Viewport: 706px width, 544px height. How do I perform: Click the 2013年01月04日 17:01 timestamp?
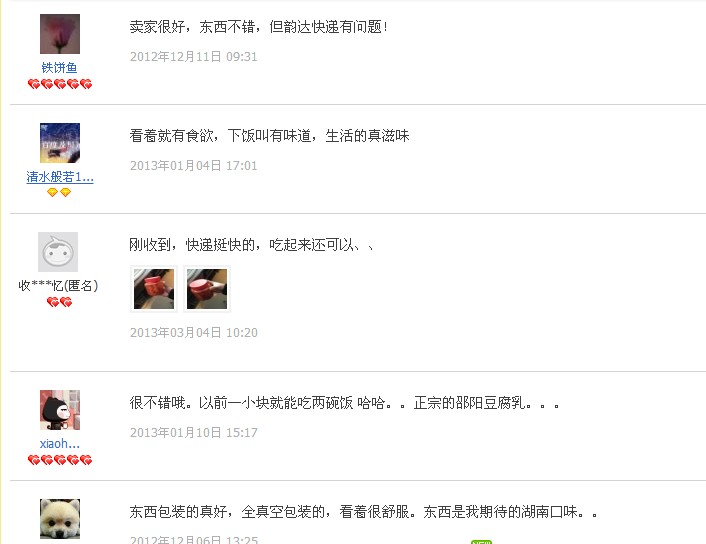194,166
